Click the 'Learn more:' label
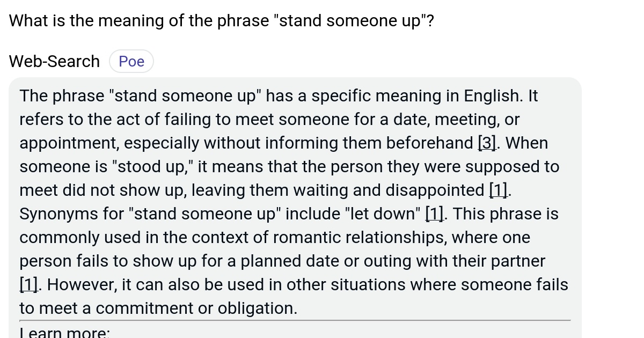 [64, 333]
